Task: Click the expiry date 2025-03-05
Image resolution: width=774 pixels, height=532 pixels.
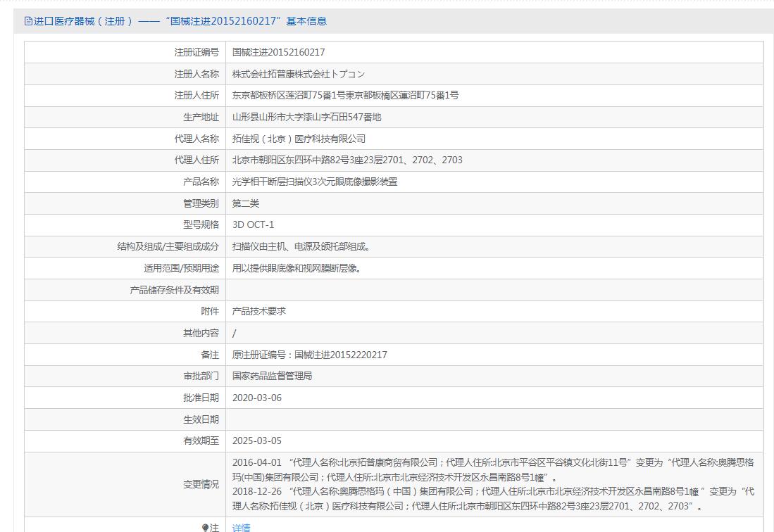Action: 256,441
